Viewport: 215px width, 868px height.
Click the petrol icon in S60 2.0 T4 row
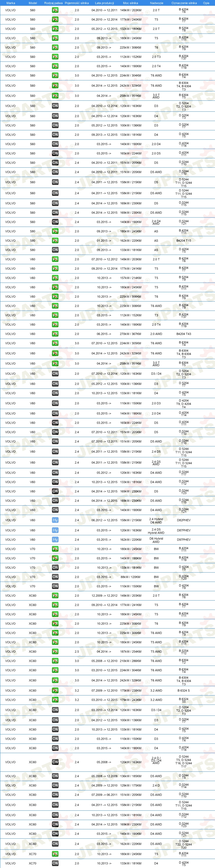coord(55,66)
